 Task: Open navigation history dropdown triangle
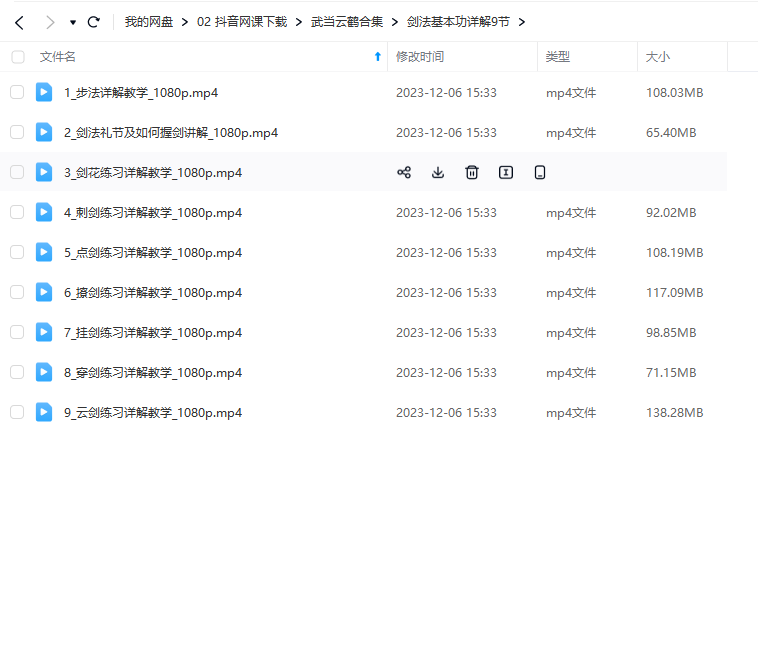click(73, 22)
